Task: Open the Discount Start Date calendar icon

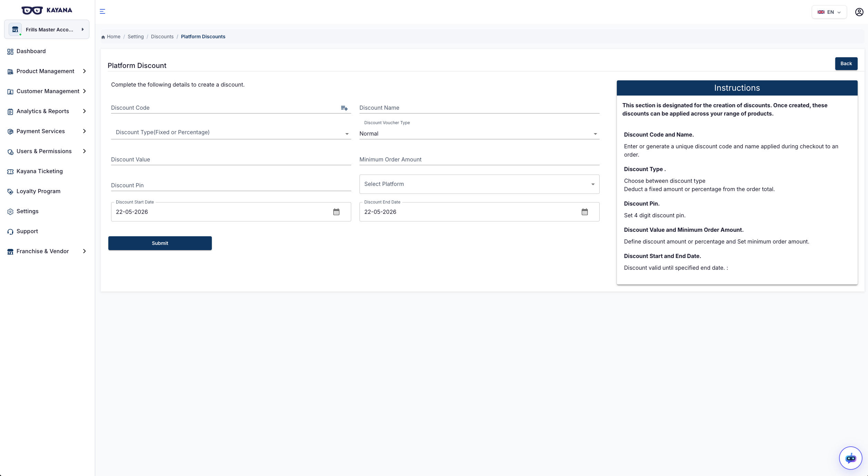Action: pos(336,212)
